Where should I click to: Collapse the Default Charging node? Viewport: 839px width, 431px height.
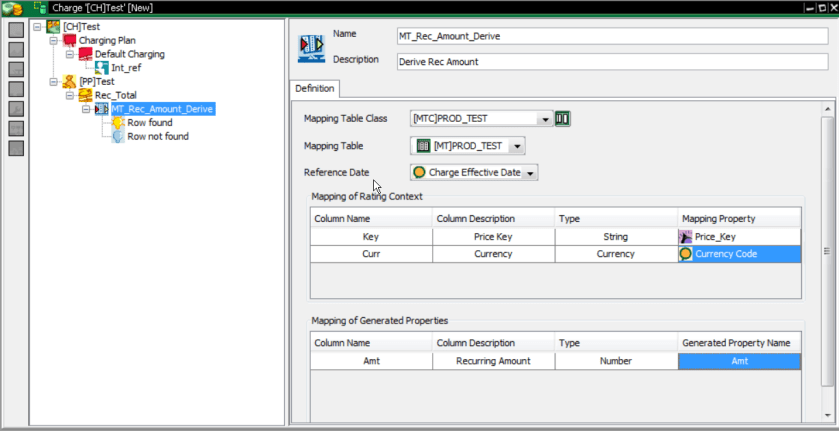pyautogui.click(x=69, y=54)
